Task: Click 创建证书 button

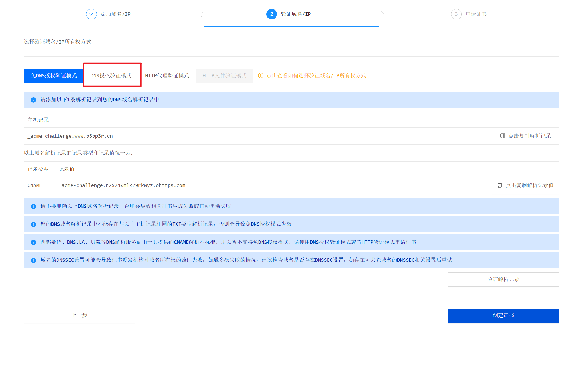Action: click(x=503, y=315)
